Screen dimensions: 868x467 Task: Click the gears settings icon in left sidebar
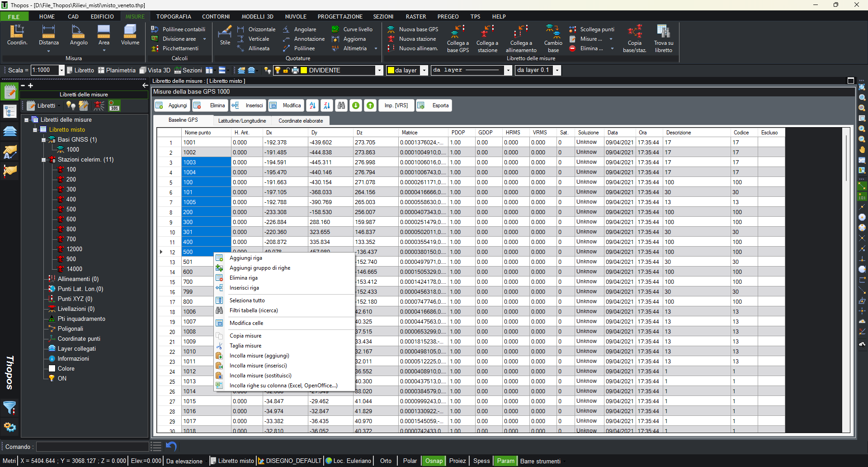click(x=10, y=427)
